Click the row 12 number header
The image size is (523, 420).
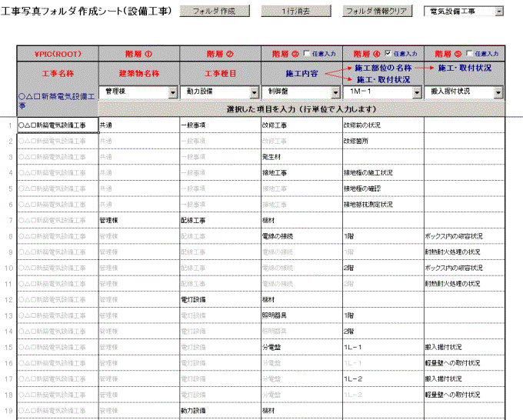pyautogui.click(x=8, y=299)
